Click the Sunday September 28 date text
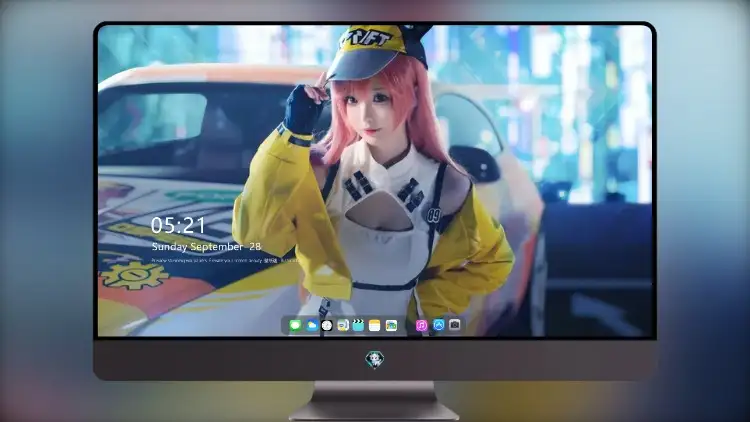Screen dimensions: 750x422 pos(206,246)
